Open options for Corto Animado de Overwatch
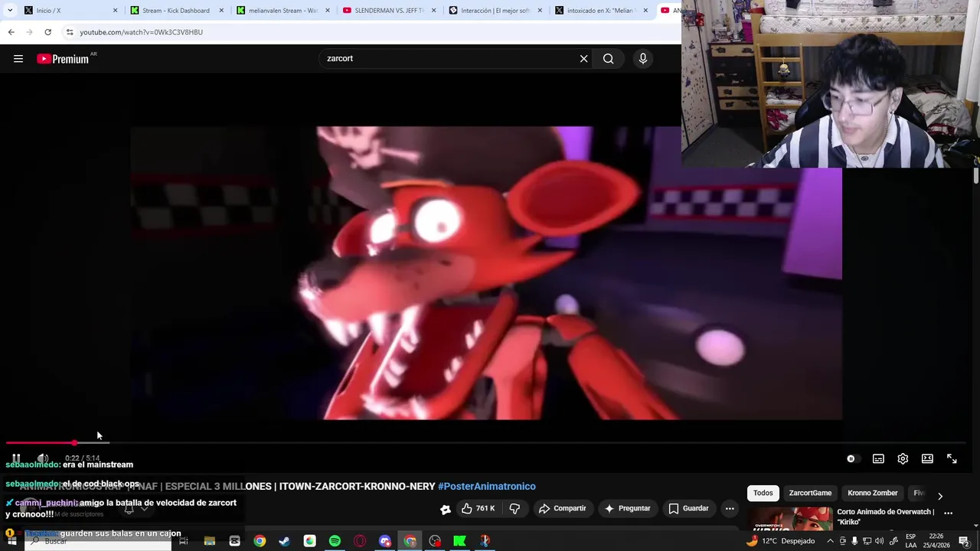The height and width of the screenshot is (551, 980). (x=948, y=513)
